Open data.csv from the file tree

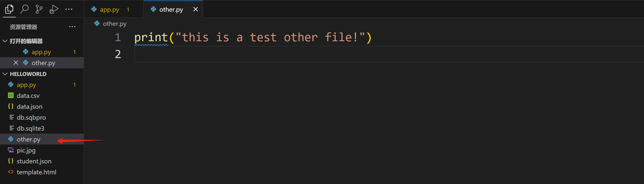tap(28, 96)
